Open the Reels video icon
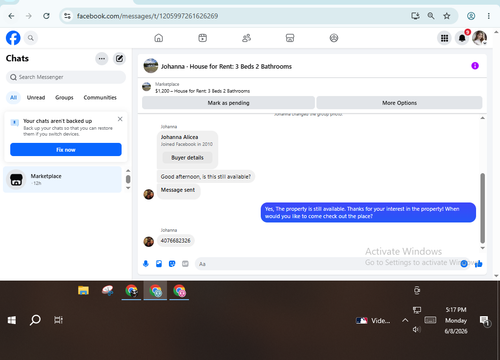 pos(203,38)
